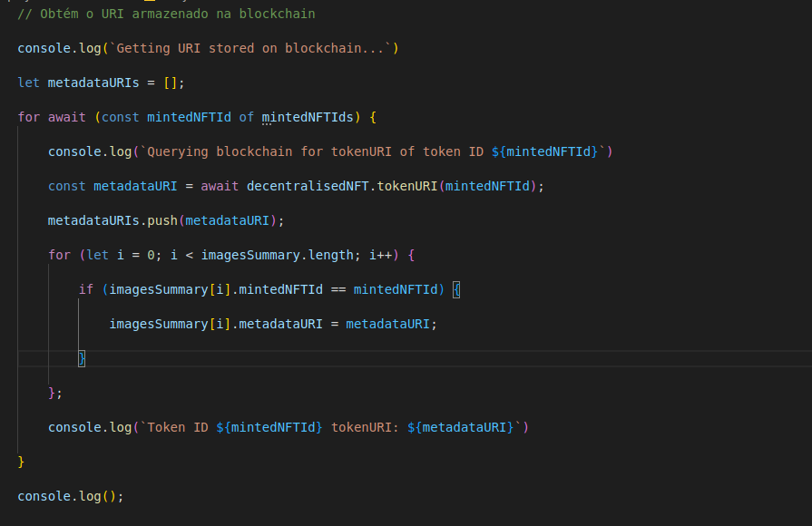
Task: Click the closing brace of the for await loop
Action: pos(21,462)
